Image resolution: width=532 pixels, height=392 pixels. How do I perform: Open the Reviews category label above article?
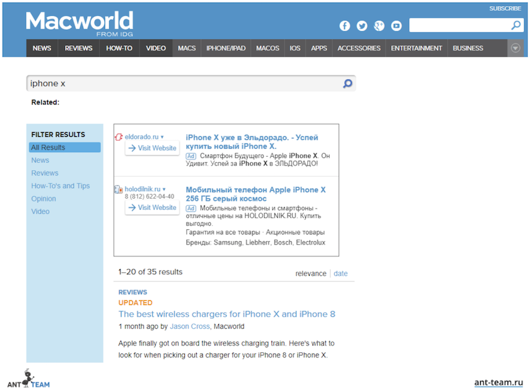pos(132,292)
